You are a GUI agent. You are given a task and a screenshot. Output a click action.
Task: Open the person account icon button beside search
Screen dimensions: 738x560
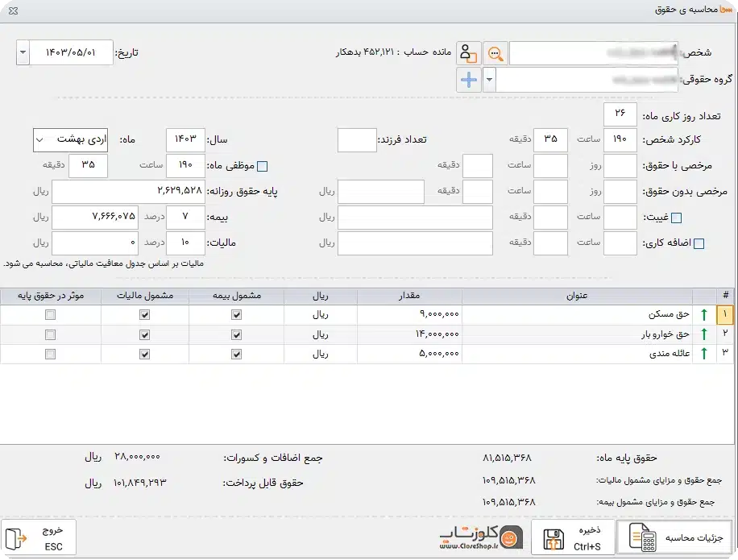[x=468, y=53]
